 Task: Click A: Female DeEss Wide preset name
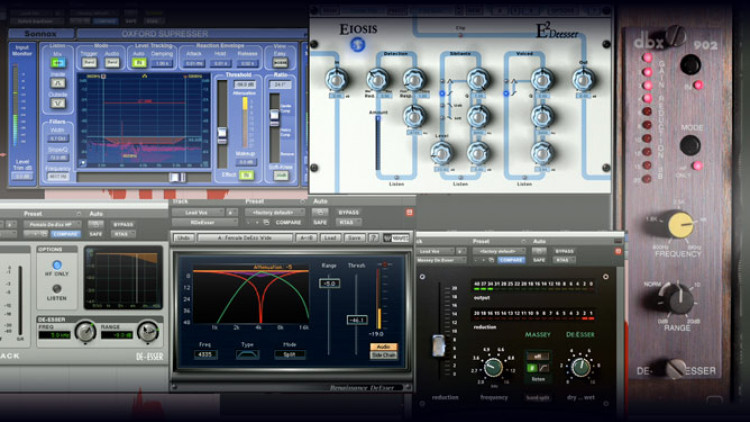(245, 238)
